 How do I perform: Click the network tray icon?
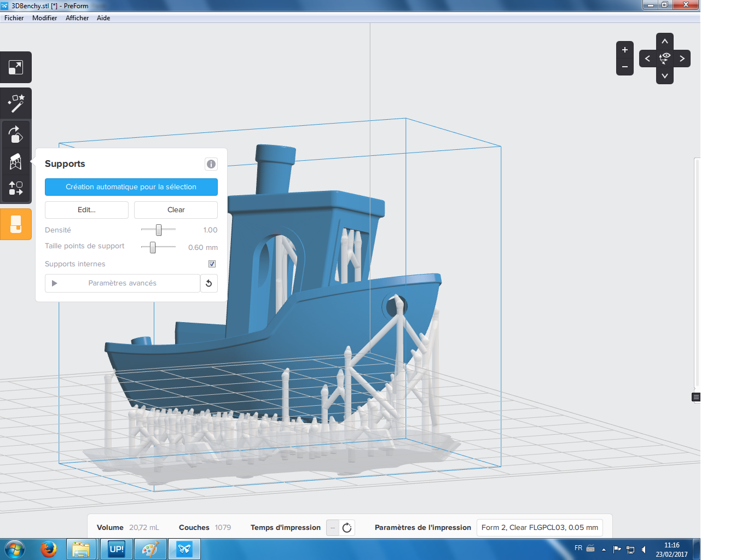[630, 550]
